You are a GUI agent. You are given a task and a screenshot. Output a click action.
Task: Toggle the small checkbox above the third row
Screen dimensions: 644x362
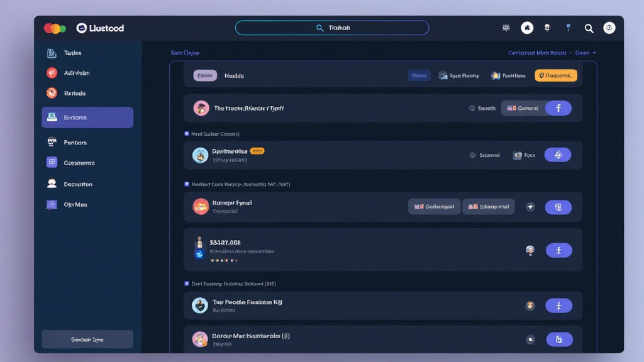(x=186, y=184)
